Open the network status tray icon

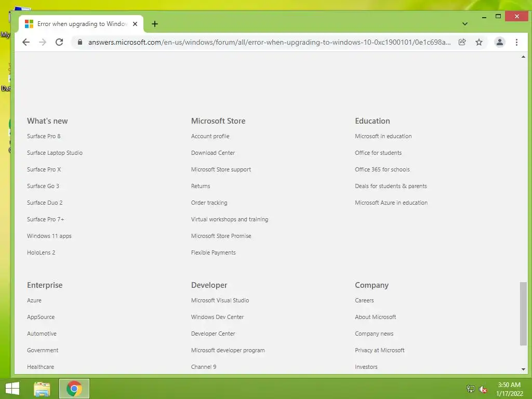click(471, 389)
